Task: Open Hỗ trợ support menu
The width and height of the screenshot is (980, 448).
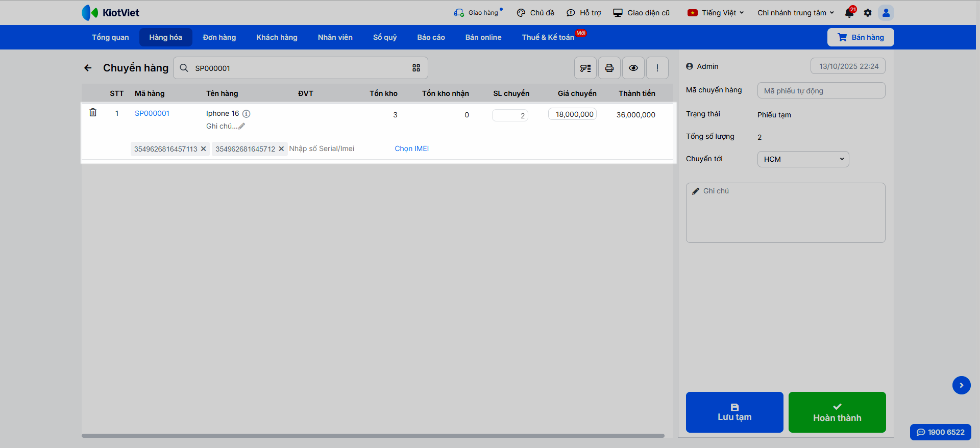Action: pos(584,13)
